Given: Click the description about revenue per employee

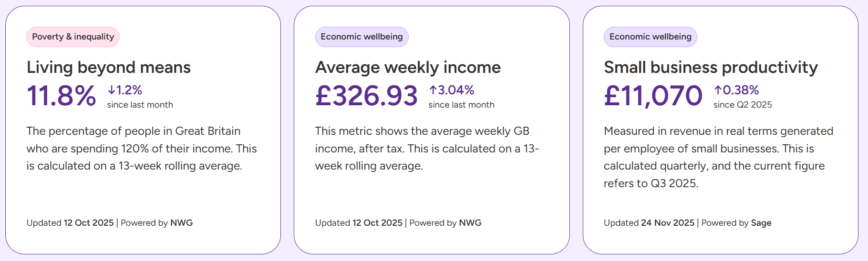Looking at the screenshot, I should point(718,157).
